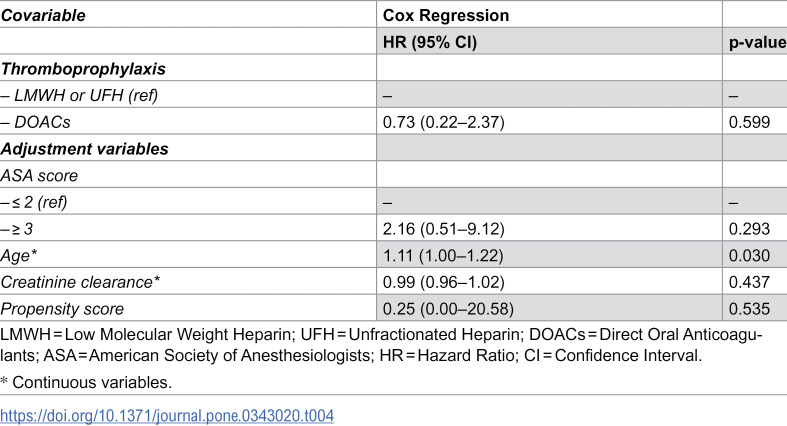Select the Age* row label

point(19,255)
